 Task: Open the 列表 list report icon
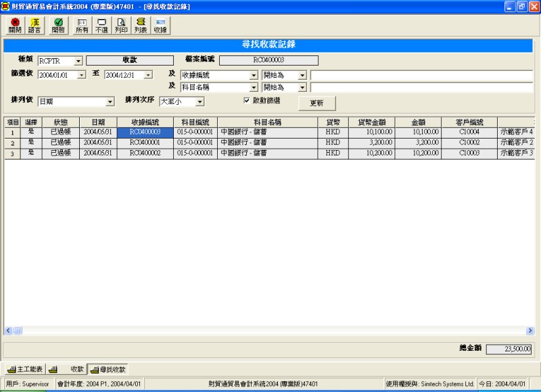point(141,26)
